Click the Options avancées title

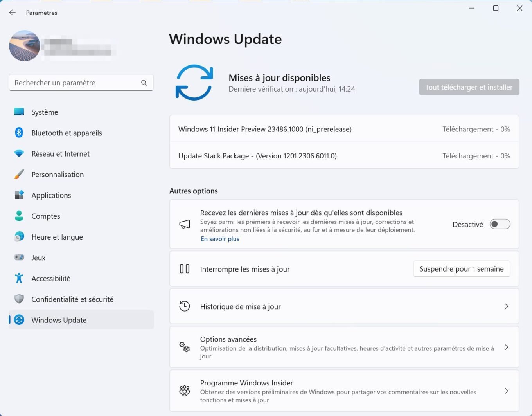point(228,339)
